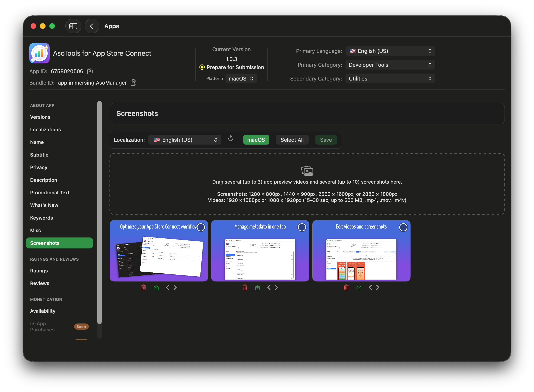
Task: Open the Localization language dropdown
Action: pyautogui.click(x=185, y=139)
